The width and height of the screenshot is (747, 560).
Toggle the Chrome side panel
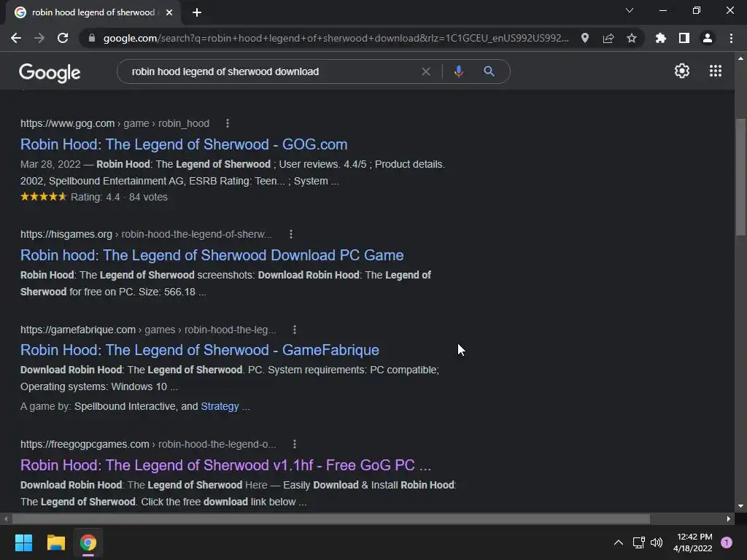684,38
